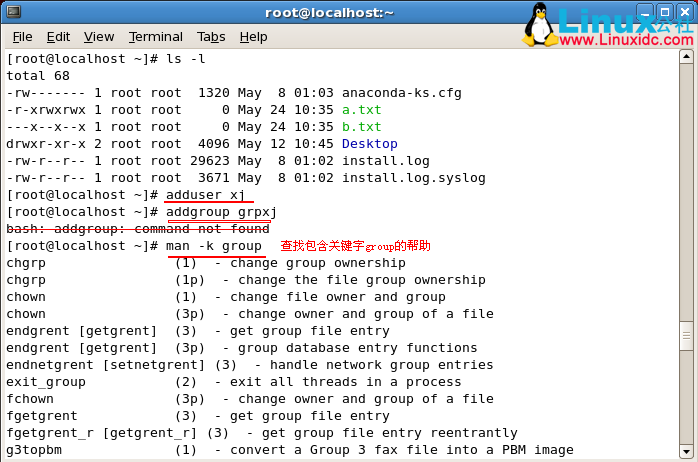Click the terminal window menu icon in title bar

point(14,12)
